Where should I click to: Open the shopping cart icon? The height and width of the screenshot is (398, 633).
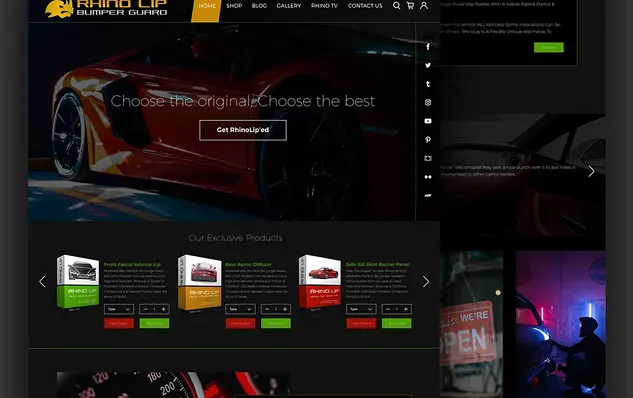click(x=410, y=6)
